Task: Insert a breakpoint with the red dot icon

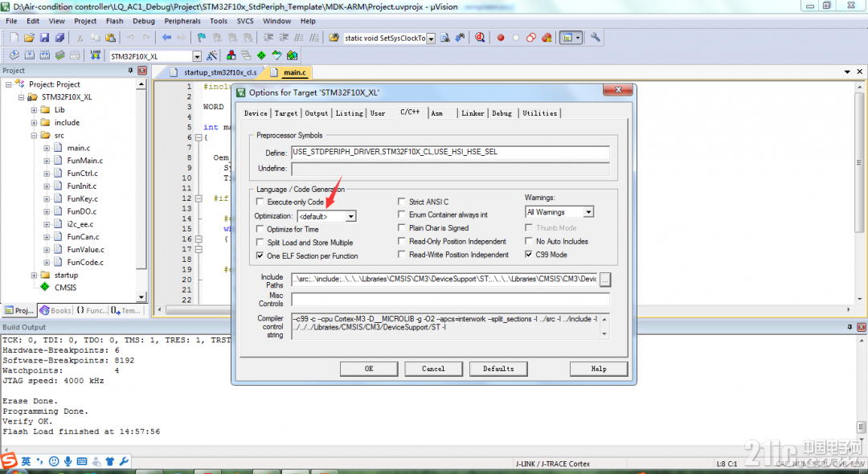Action: pos(501,38)
